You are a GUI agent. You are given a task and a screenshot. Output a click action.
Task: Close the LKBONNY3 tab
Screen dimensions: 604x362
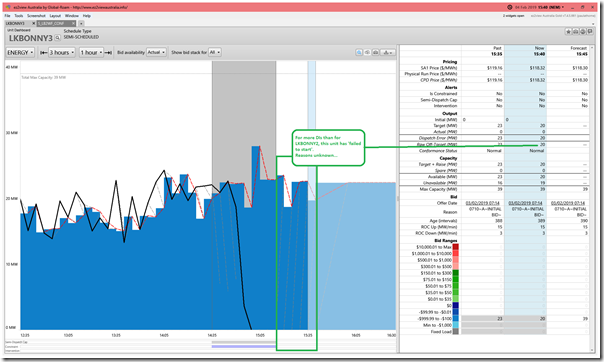click(33, 23)
